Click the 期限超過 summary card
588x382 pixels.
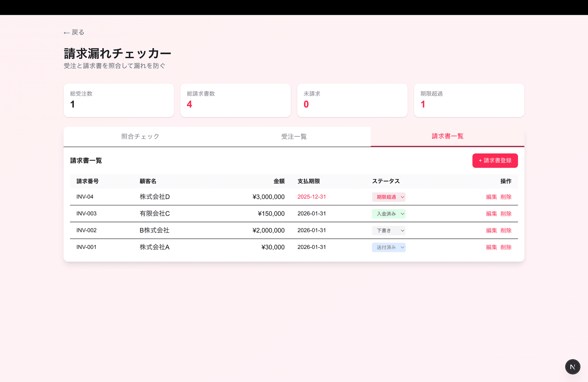pos(469,100)
